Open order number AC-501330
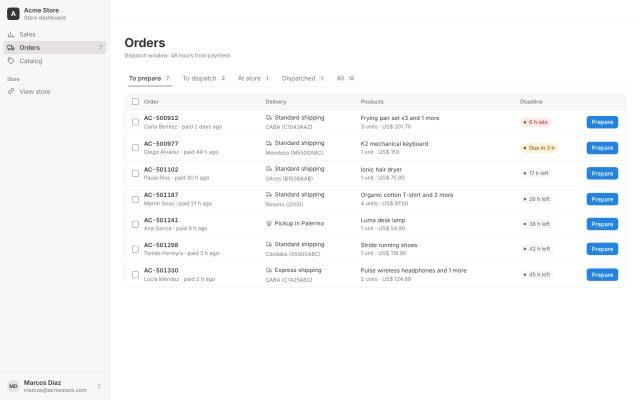The height and width of the screenshot is (400, 640). [161, 271]
